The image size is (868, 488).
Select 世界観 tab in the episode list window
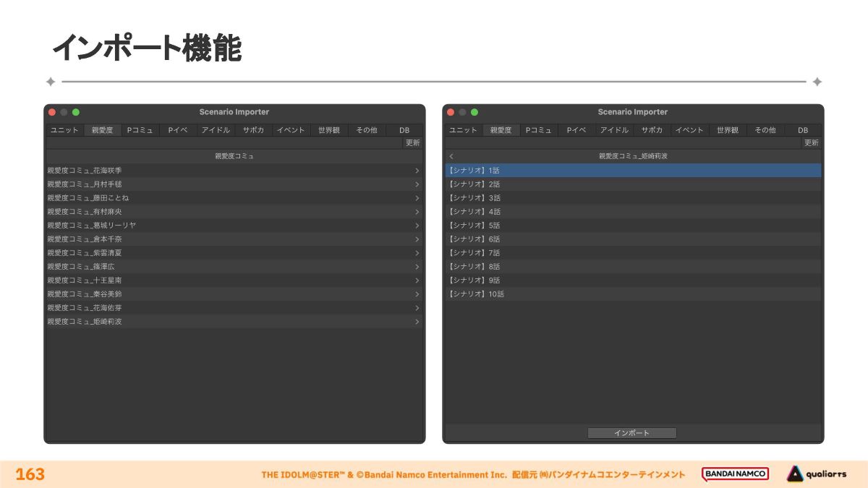(x=727, y=130)
